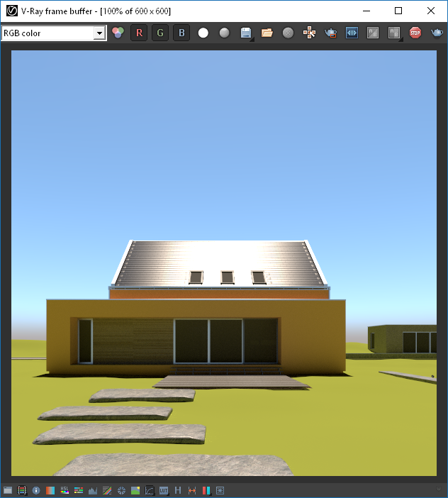Swap A/B compare icon
Image resolution: width=448 pixels, height=498 pixels.
click(373, 33)
